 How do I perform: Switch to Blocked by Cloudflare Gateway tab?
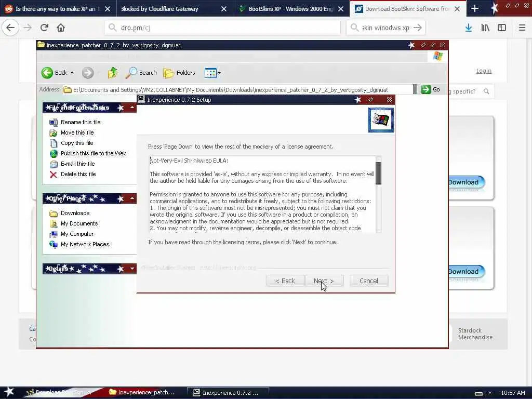(x=159, y=9)
